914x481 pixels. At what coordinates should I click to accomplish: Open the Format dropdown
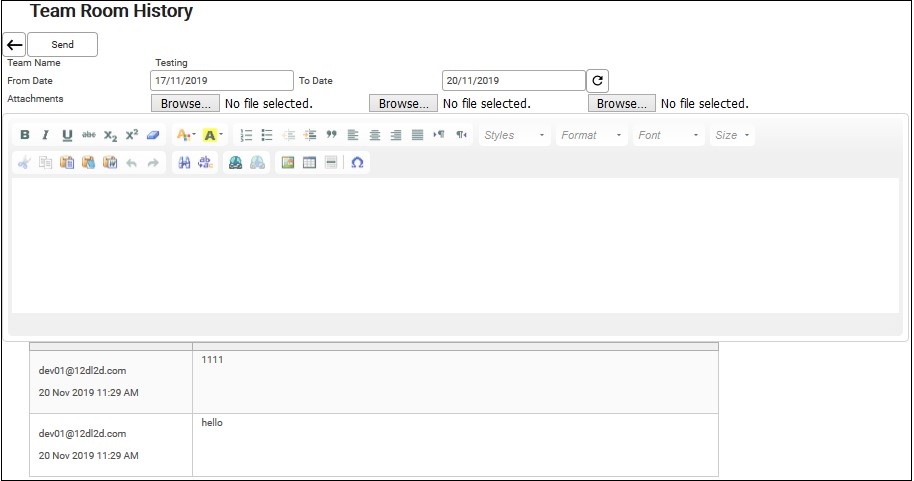tap(592, 135)
